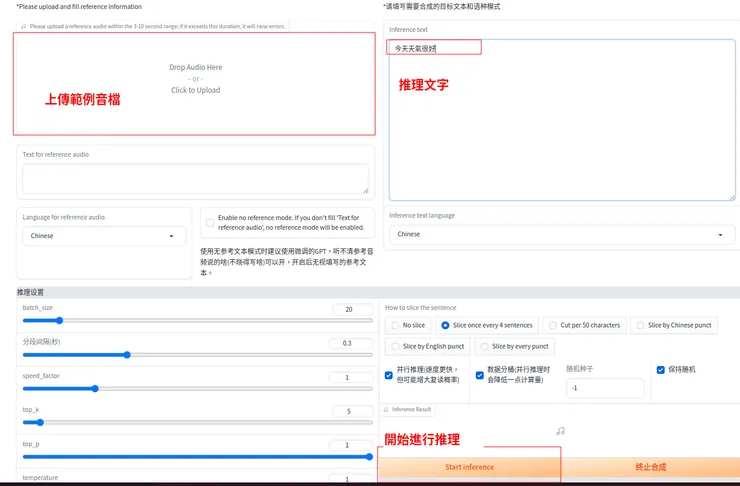Enable no reference mode checkbox
Viewport: 740px width, 486px height.
[210, 223]
